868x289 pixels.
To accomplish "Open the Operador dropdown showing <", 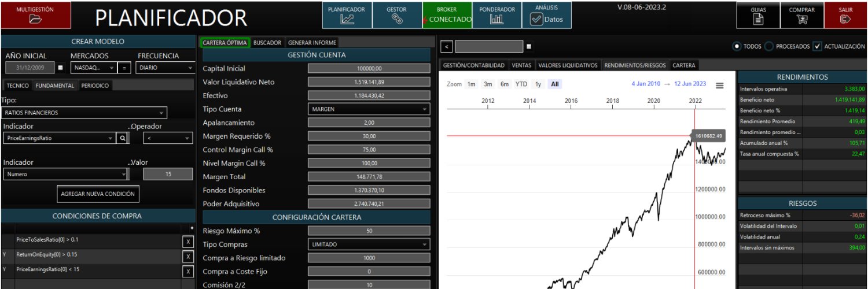I will click(x=168, y=139).
